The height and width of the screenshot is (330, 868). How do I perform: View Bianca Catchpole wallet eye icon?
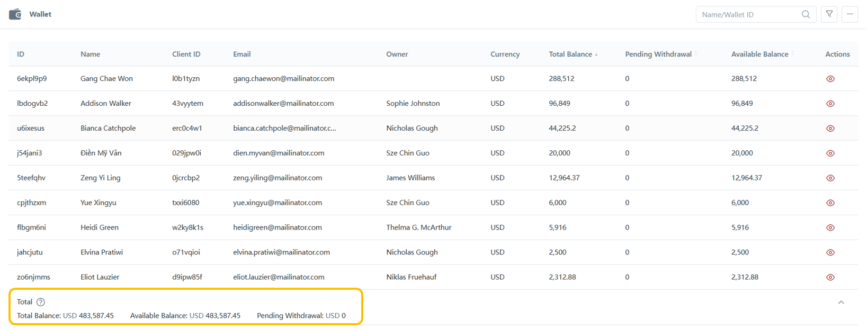(x=830, y=129)
